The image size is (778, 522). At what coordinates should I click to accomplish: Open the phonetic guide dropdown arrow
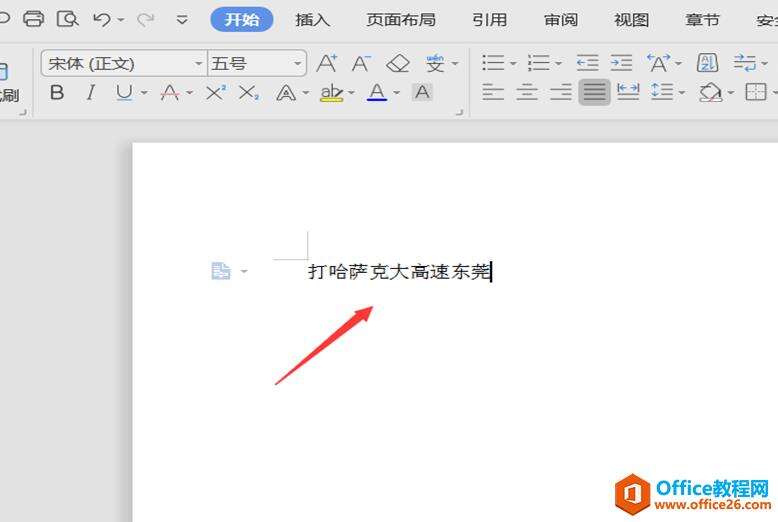tap(455, 64)
